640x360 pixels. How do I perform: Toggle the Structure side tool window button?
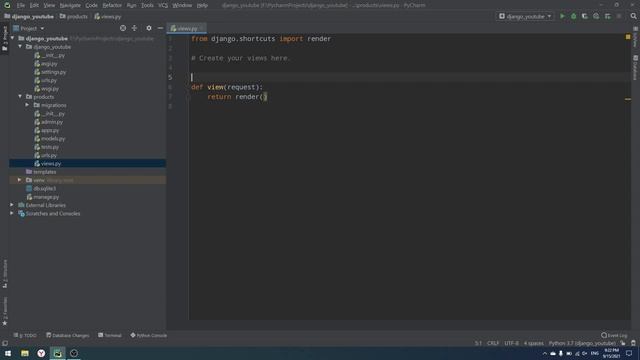[4, 273]
